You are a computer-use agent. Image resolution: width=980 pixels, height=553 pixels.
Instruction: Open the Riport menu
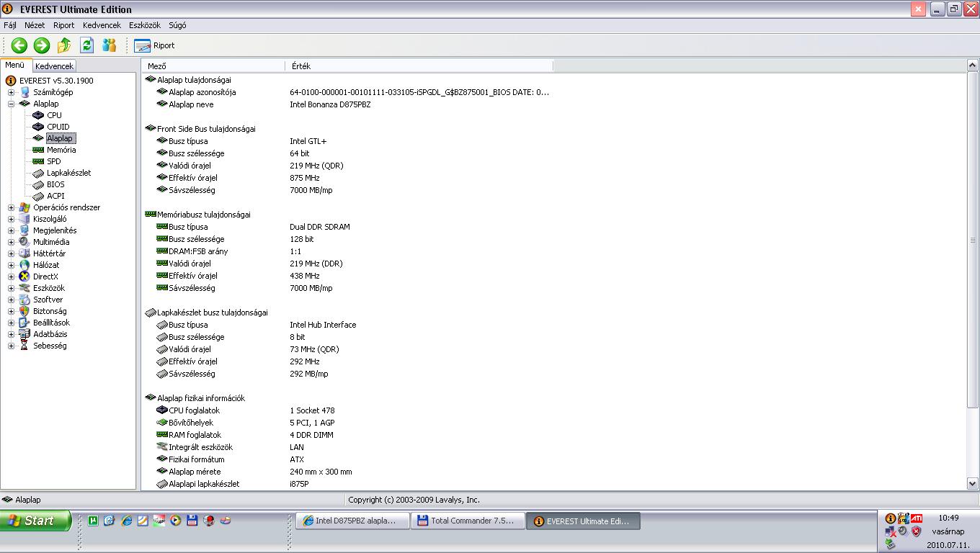64,25
